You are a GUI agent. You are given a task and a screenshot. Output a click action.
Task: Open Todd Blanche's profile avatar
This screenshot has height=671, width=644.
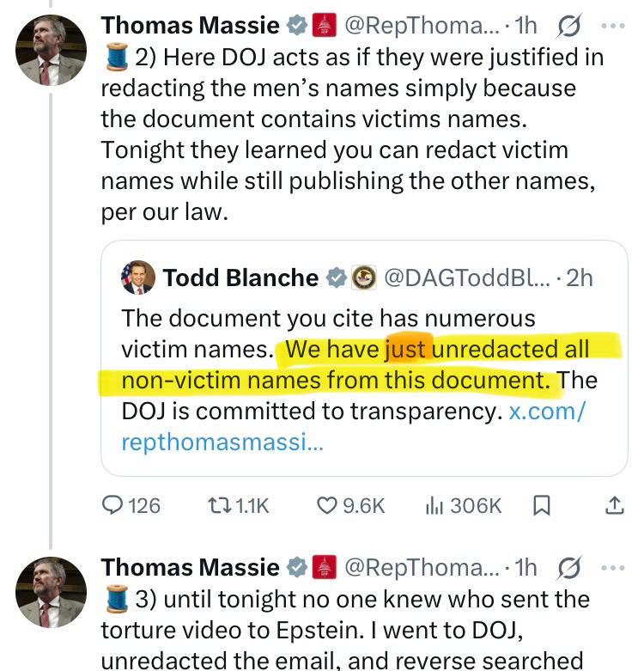point(138,278)
